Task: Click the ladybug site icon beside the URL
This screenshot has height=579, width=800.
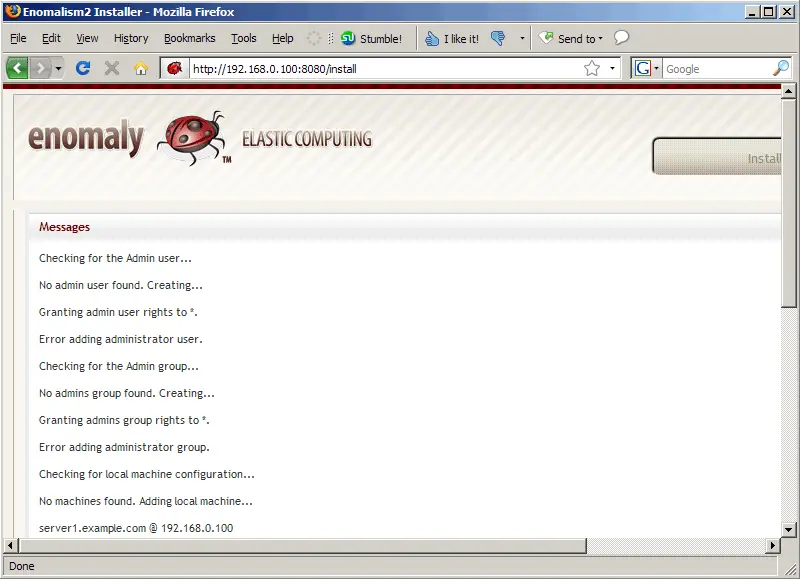Action: [174, 68]
